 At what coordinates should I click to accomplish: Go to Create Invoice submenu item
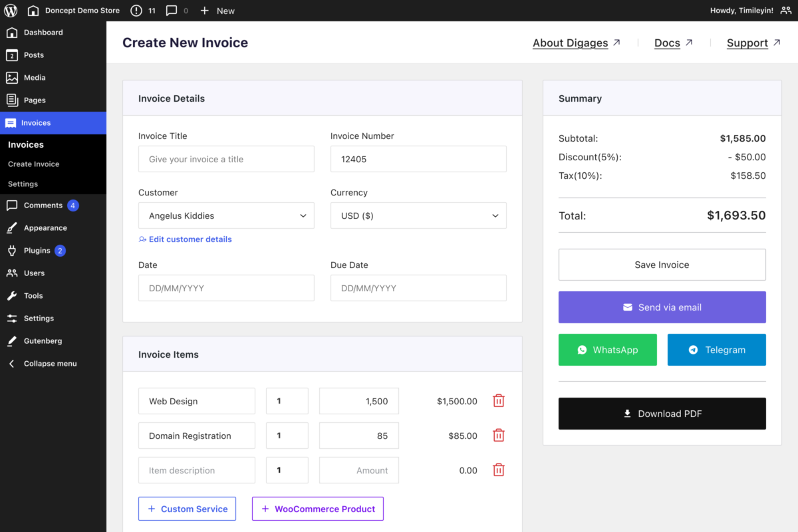pos(33,164)
